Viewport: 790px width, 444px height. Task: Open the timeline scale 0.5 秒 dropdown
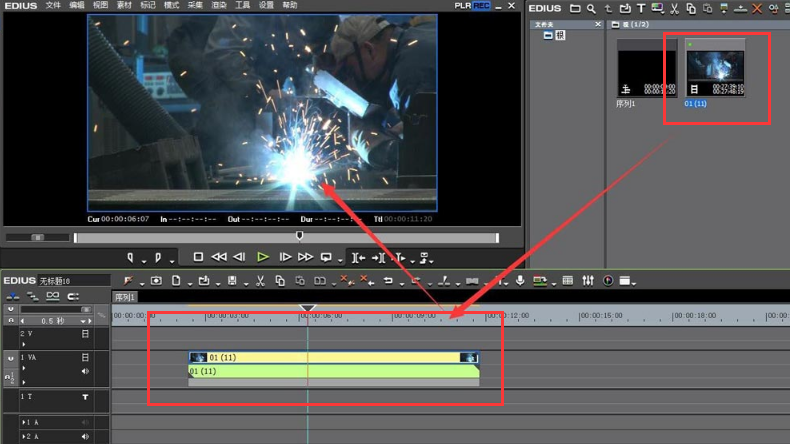click(x=85, y=321)
